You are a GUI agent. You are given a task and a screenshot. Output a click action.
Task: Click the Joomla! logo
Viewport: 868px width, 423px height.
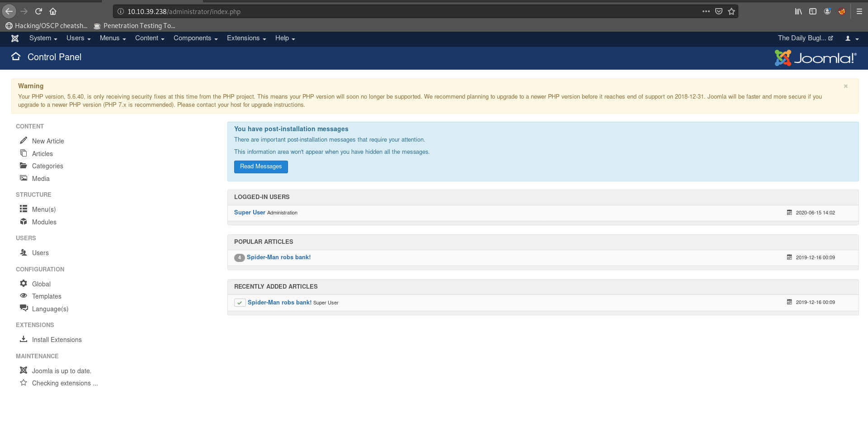tap(815, 58)
